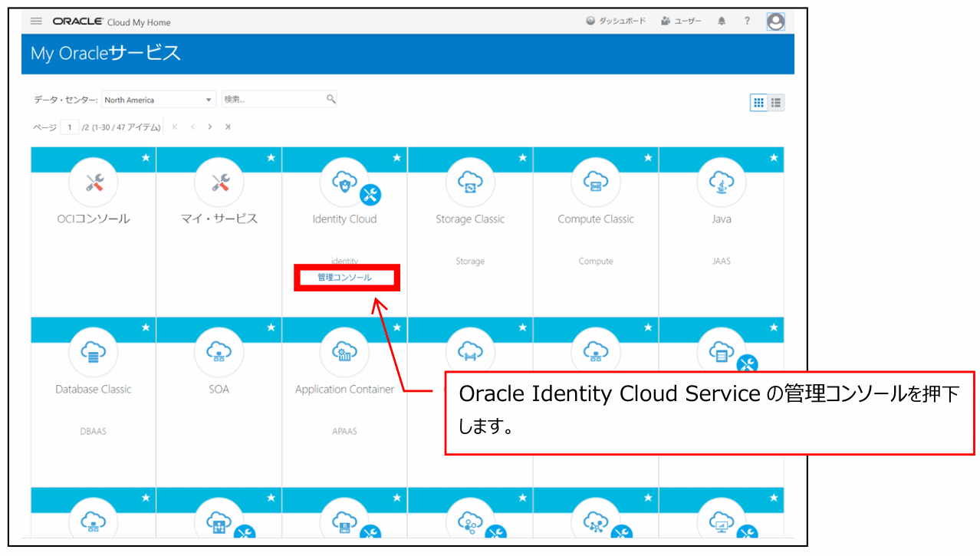Click the JAAS label

click(x=722, y=262)
